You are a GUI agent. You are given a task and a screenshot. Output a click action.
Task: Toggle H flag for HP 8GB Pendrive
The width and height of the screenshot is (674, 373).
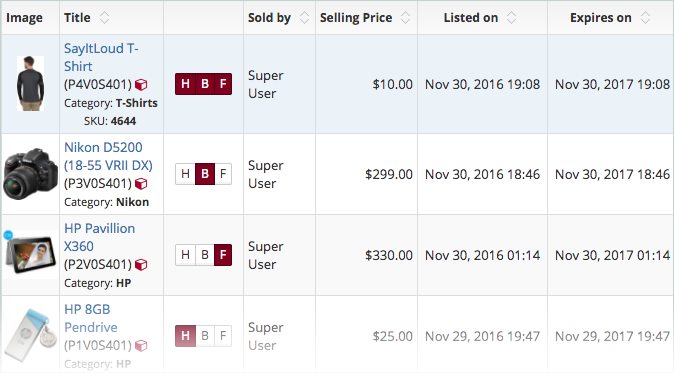tap(185, 336)
